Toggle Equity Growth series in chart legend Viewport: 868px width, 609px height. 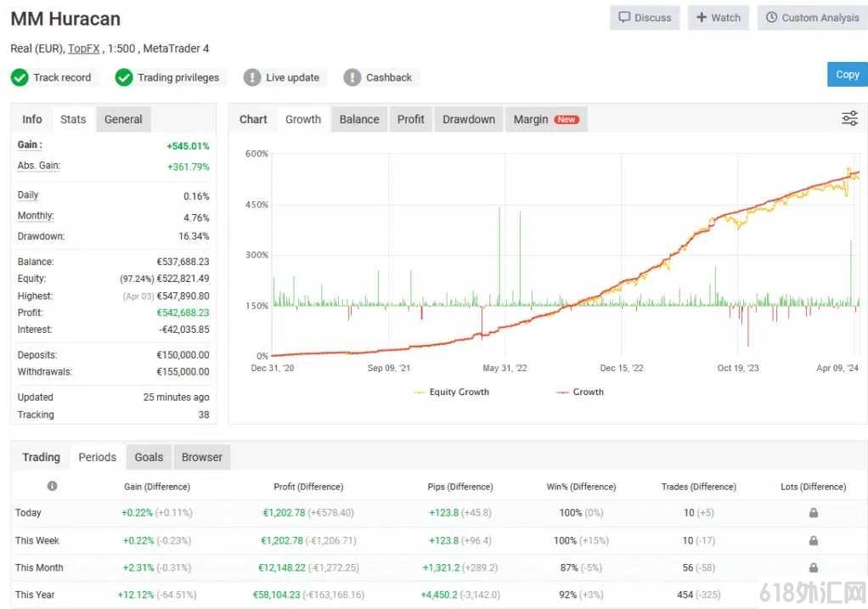[452, 392]
